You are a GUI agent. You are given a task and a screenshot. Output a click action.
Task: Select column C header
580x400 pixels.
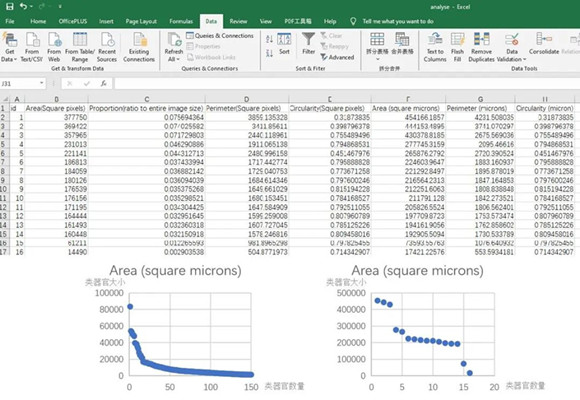[146, 99]
